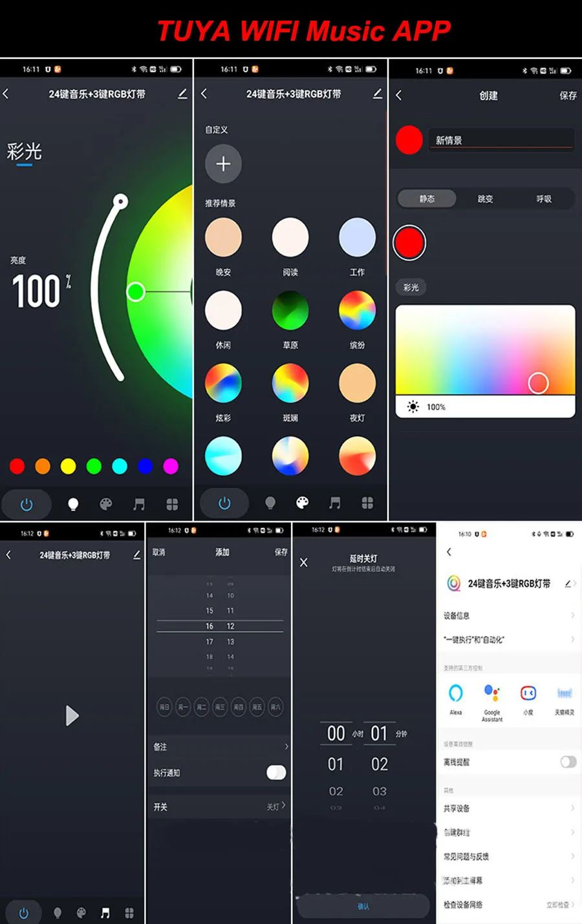The width and height of the screenshot is (582, 924).
Task: Toggle the 周日 repeat day
Action: tap(165, 707)
